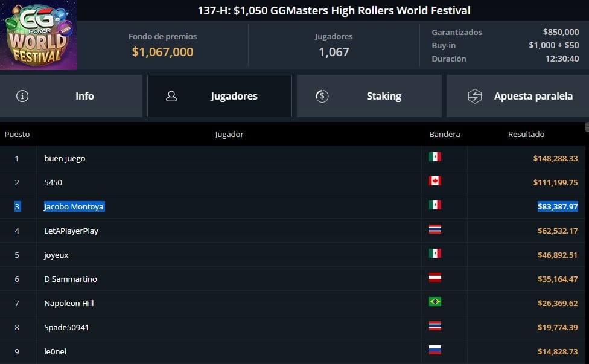Click the tournament title 137-H GGMasters High Rollers

pyautogui.click(x=334, y=10)
